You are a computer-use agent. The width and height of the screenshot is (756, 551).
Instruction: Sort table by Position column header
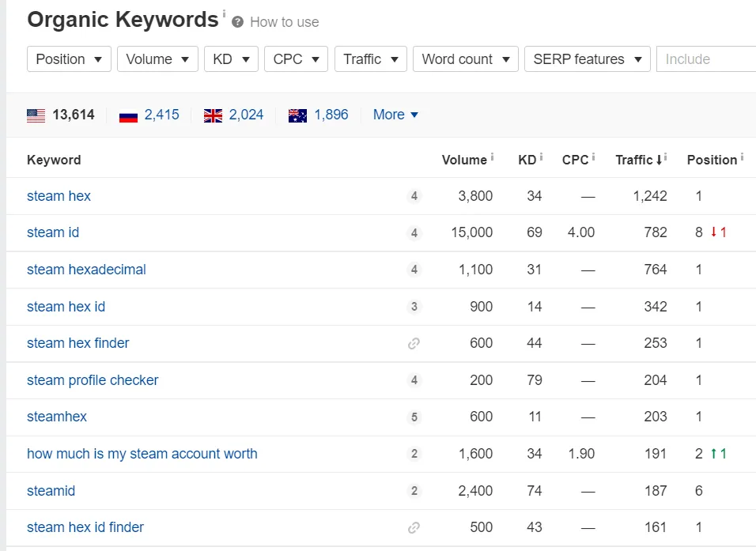[713, 160]
